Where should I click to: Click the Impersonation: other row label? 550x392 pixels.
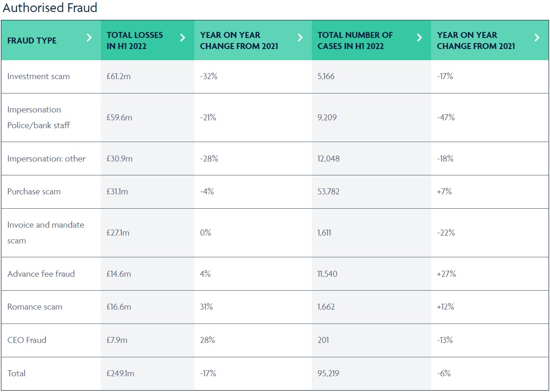[46, 159]
